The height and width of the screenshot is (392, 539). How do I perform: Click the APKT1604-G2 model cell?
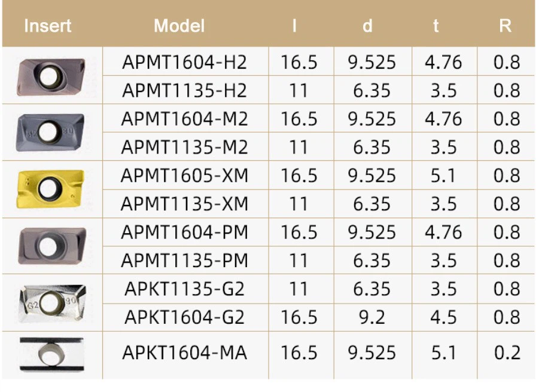coord(185,317)
